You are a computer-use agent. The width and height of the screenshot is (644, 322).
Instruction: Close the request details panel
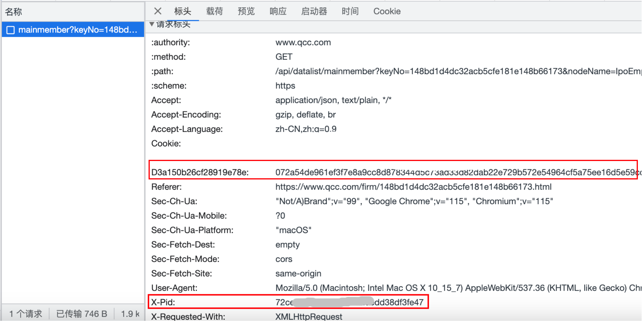[158, 11]
